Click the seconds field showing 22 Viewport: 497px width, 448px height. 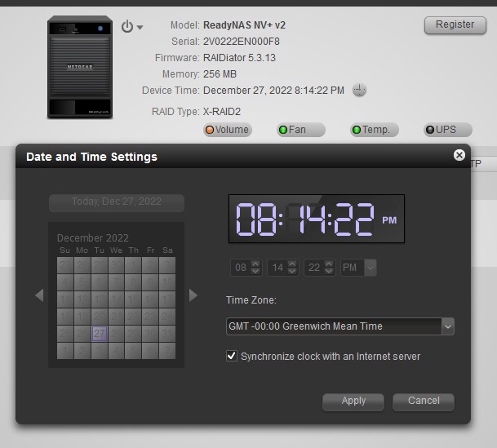click(314, 268)
